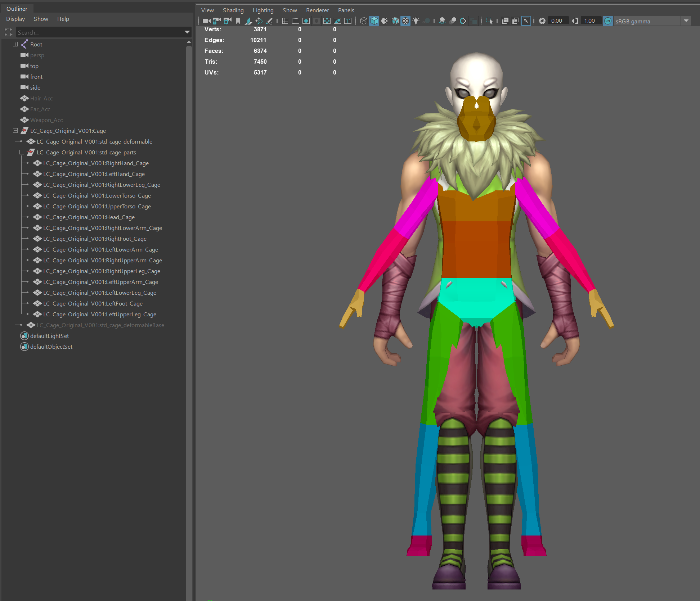Toggle the film gate icon

(296, 21)
